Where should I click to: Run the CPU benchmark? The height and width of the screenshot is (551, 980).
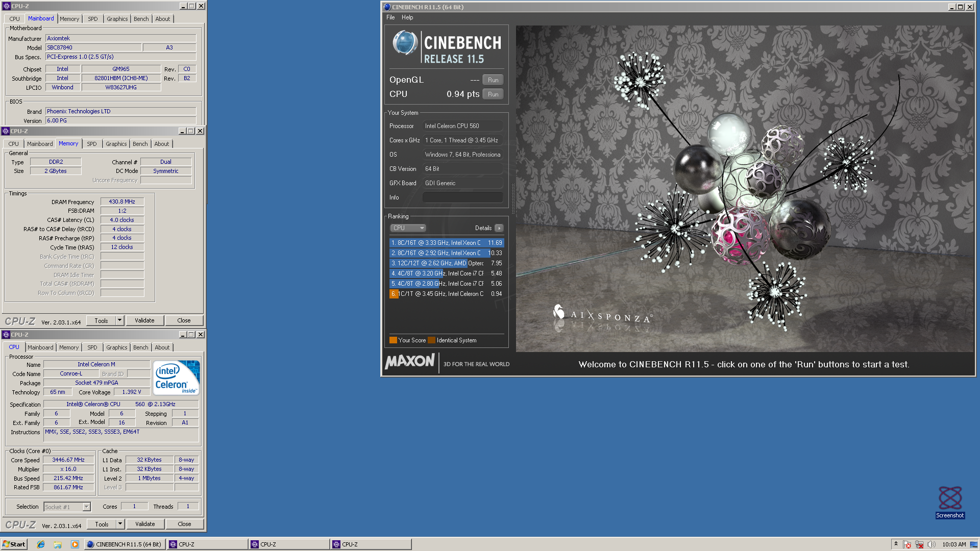coord(493,94)
